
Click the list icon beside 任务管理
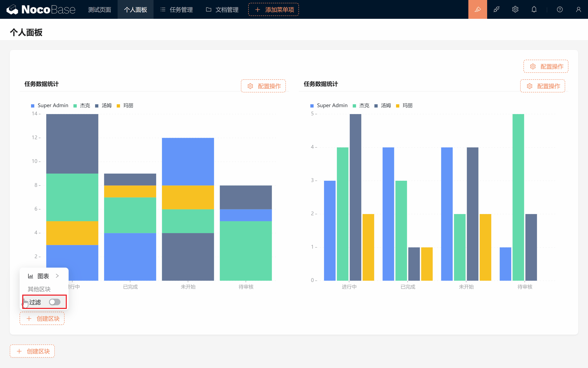[163, 9]
